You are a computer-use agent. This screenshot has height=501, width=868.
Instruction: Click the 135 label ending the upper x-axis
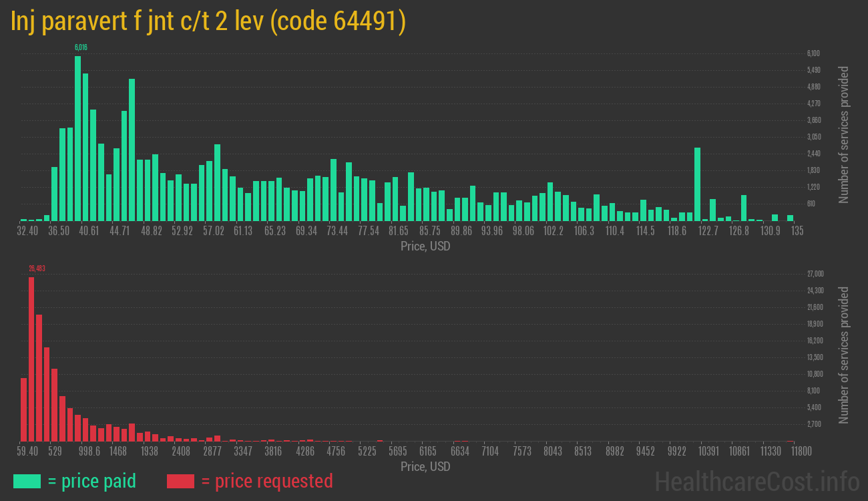797,230
